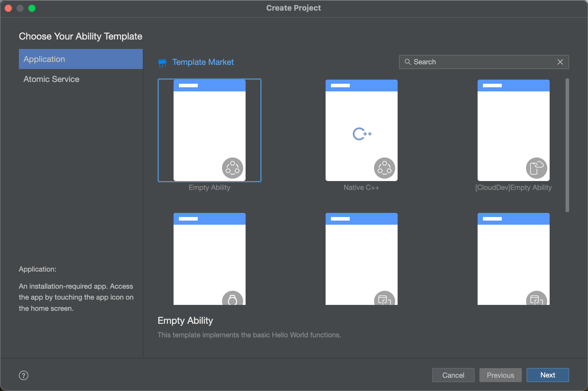Click the "Empty Ability" description heading
588x391 pixels.
pyautogui.click(x=185, y=321)
